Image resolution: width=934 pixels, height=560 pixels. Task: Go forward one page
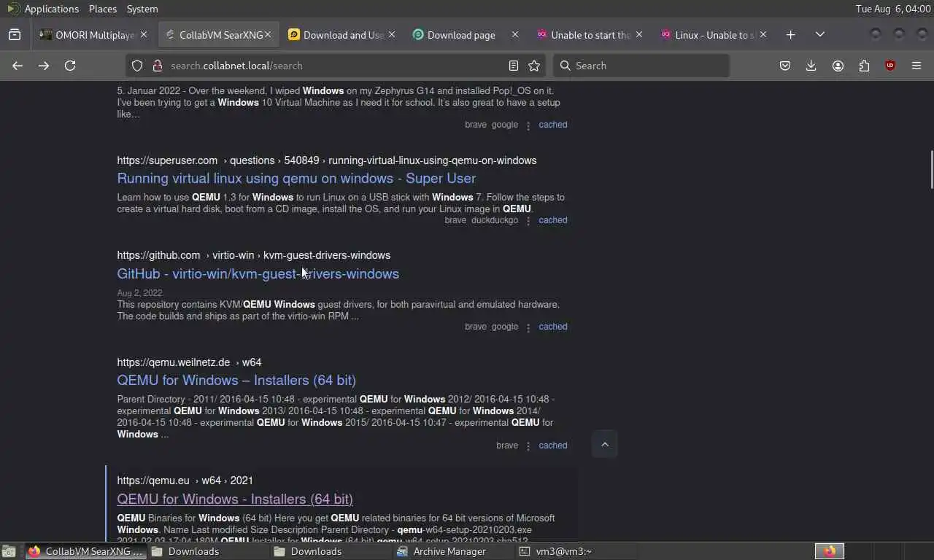44,66
